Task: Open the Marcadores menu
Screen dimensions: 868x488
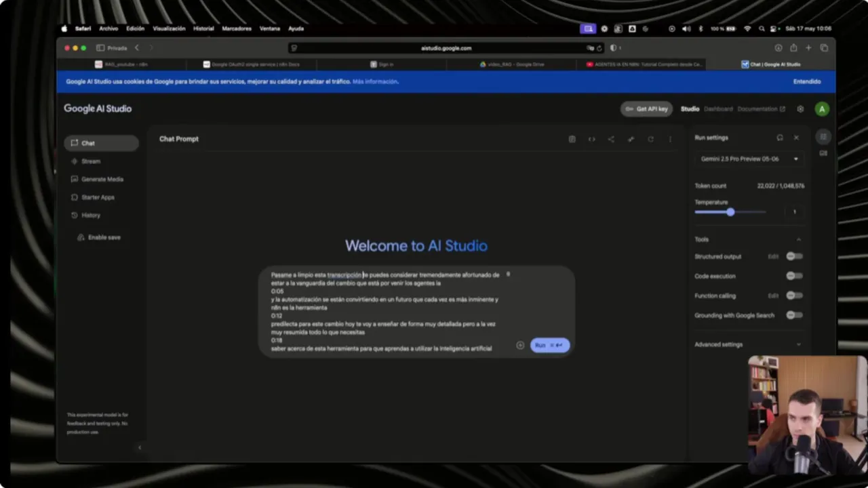Action: 237,28
